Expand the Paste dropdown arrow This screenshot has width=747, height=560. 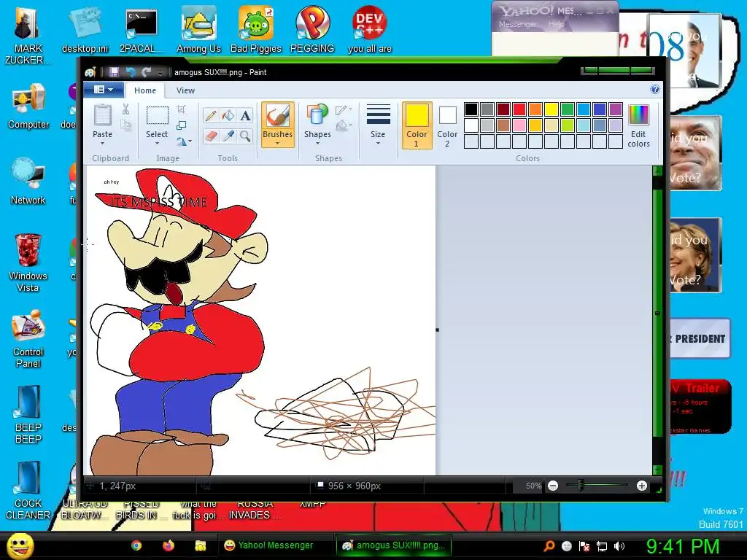point(102,144)
